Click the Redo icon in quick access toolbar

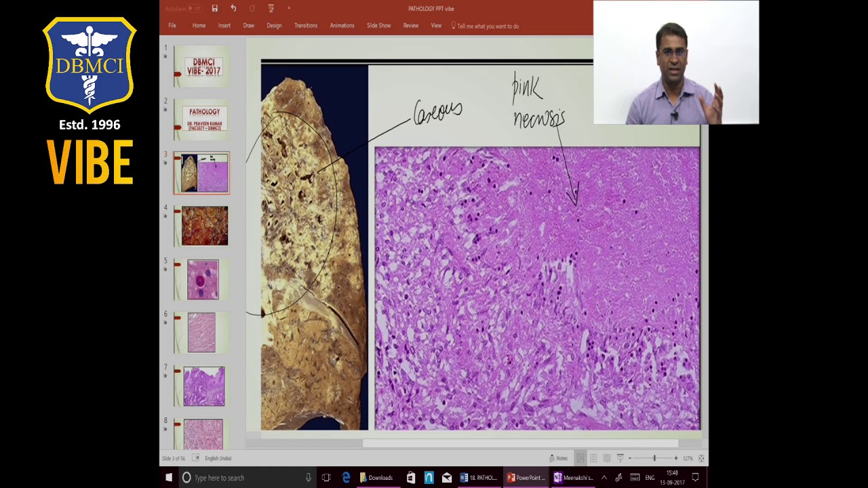[252, 8]
